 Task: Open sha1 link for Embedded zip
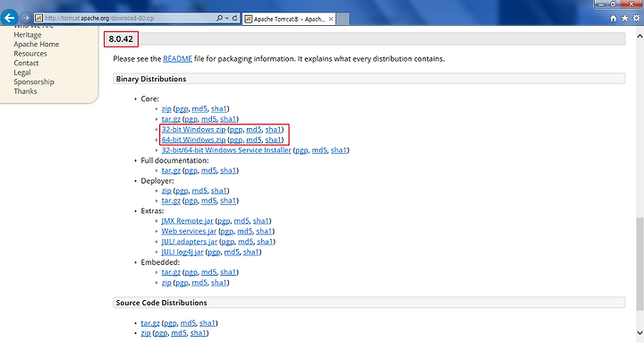click(219, 282)
